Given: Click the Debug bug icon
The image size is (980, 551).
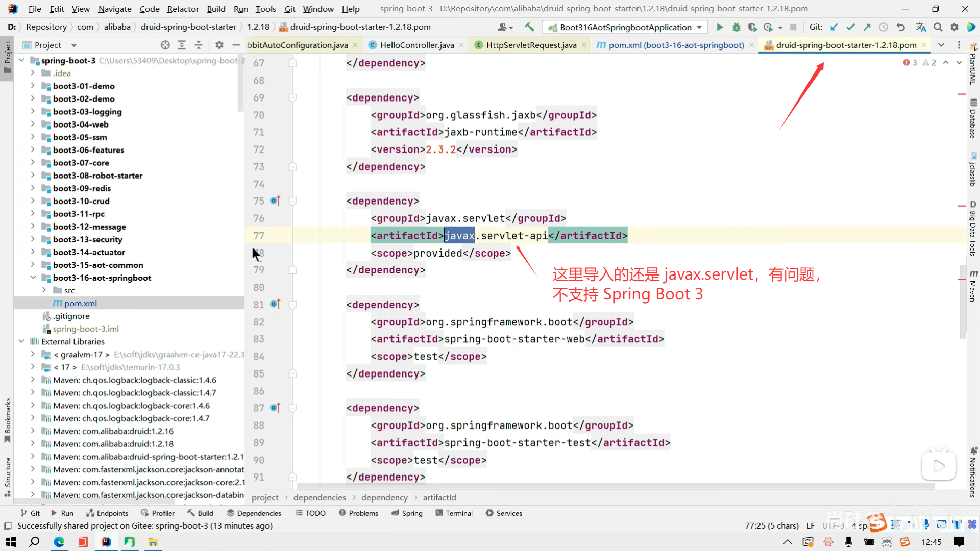Looking at the screenshot, I should click(x=736, y=27).
